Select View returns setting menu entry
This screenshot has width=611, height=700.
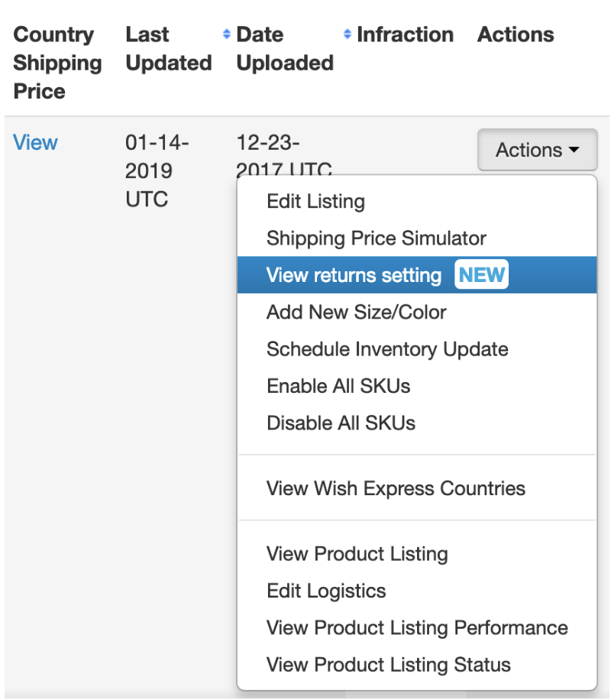click(354, 275)
